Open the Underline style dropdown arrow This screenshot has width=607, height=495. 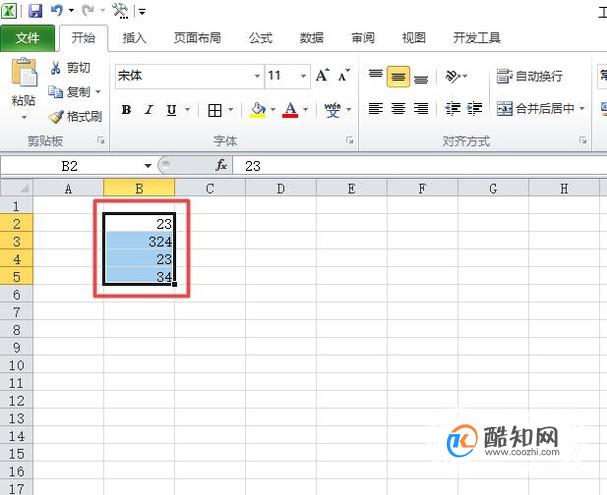point(187,110)
